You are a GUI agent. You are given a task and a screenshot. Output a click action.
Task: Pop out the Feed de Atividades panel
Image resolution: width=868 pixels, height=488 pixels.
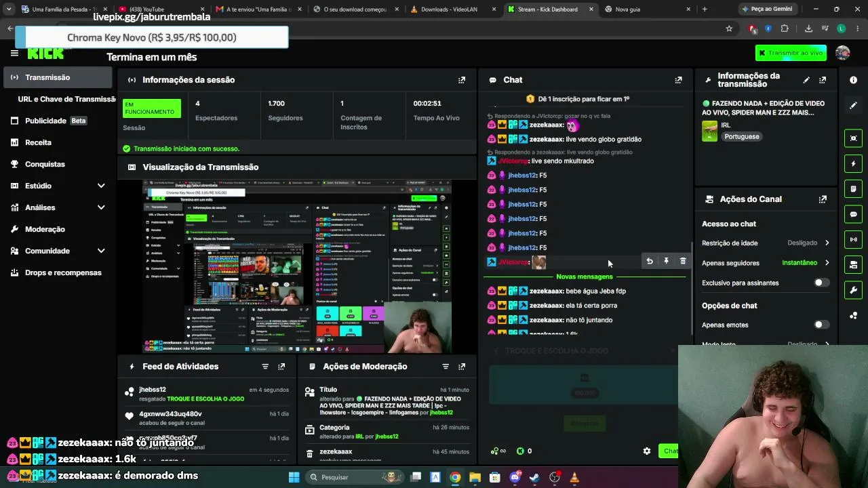[281, 367]
